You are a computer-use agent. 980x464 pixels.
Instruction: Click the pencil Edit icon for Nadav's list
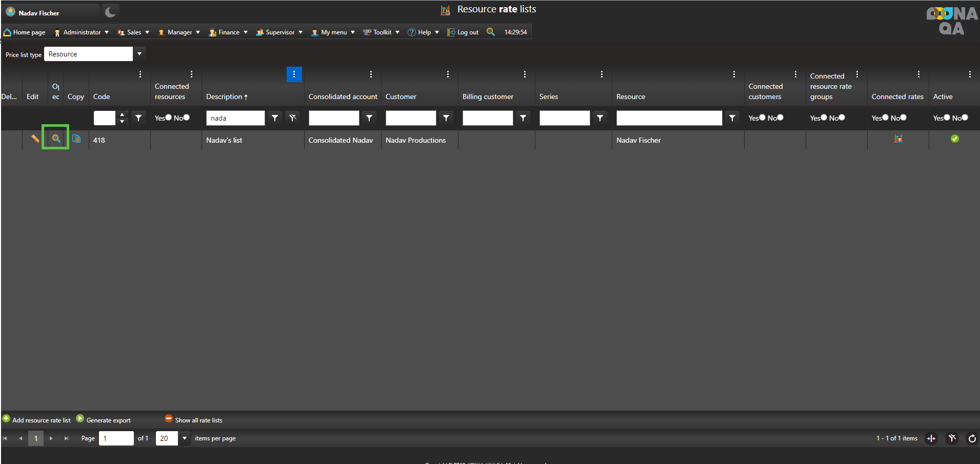point(35,139)
